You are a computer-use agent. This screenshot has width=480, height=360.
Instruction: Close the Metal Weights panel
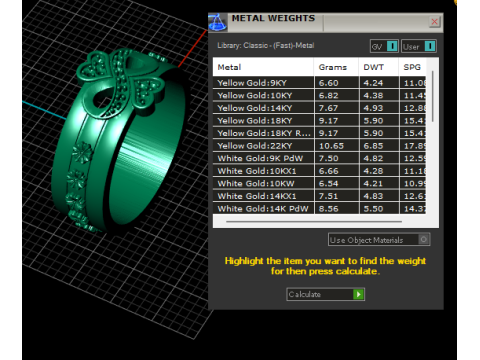pos(434,22)
